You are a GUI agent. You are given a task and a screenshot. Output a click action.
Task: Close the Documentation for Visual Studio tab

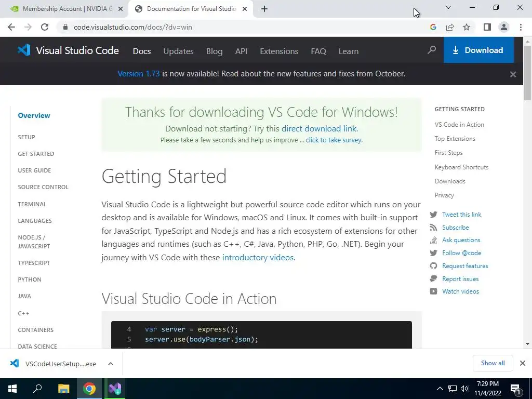245,9
